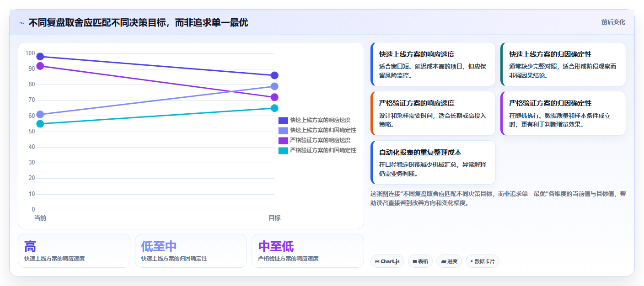Click the lightning icon beside the title

21,23
